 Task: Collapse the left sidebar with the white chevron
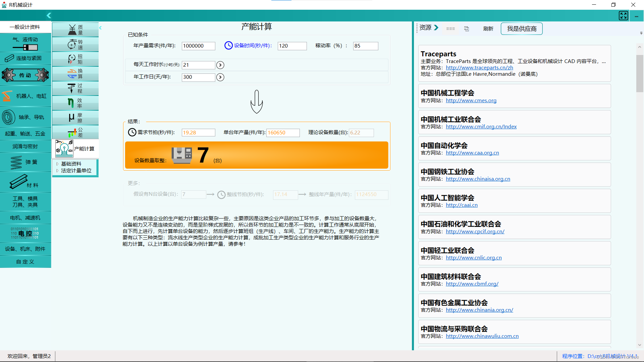pyautogui.click(x=49, y=15)
